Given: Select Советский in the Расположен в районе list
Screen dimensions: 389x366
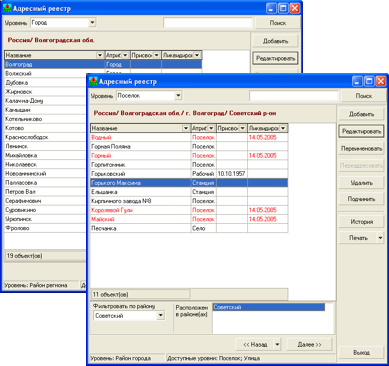Looking at the screenshot, I should (269, 307).
